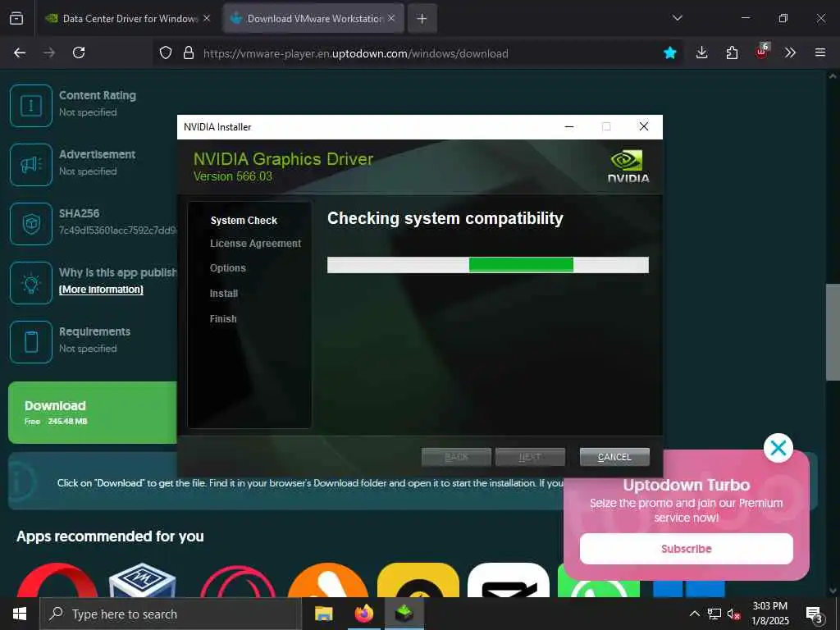Select Finish step in installer
The image size is (840, 630).
pyautogui.click(x=223, y=319)
